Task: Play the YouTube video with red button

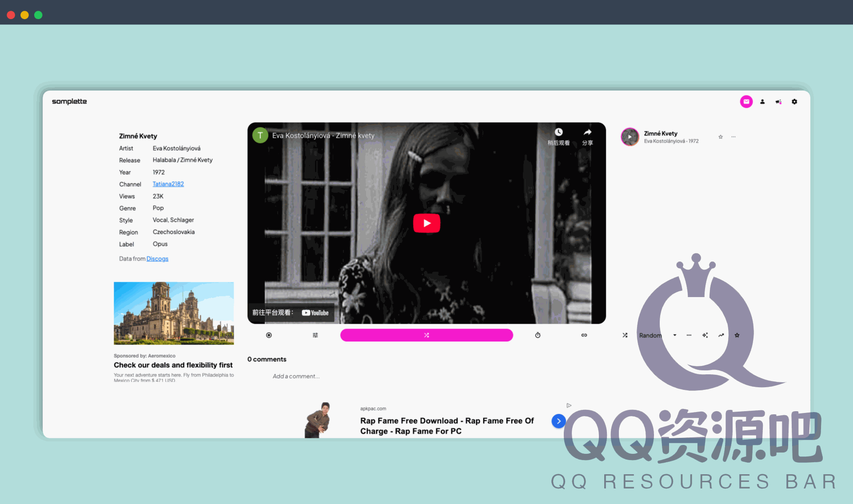Action: point(426,223)
